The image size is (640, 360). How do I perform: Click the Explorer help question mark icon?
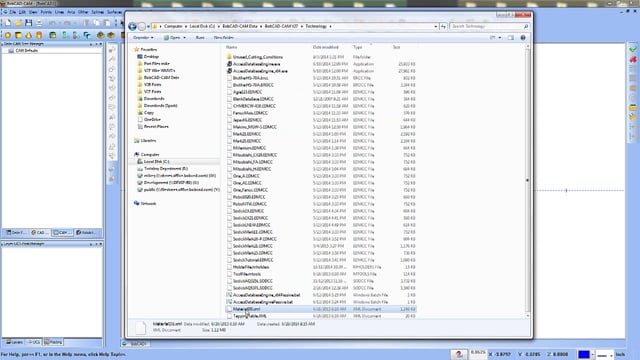tap(523, 38)
